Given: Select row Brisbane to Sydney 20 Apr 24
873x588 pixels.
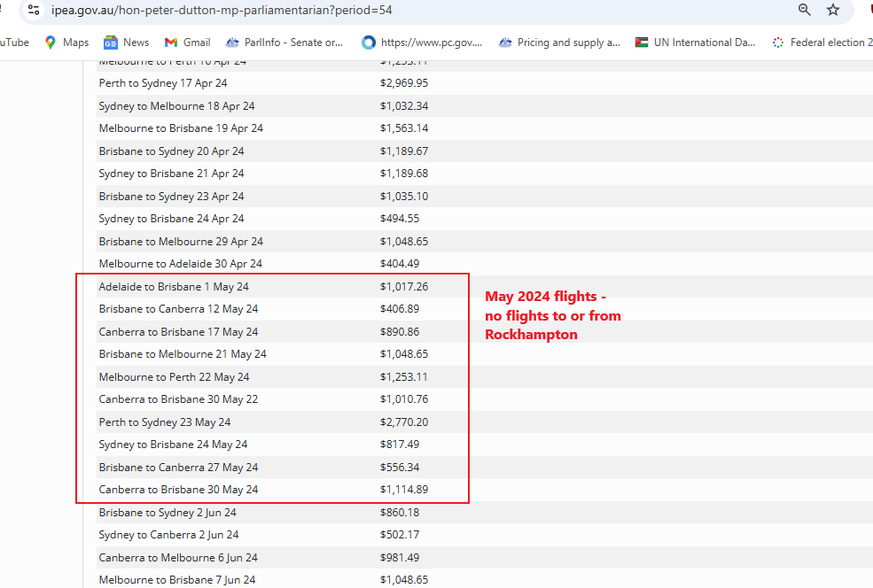Looking at the screenshot, I should pyautogui.click(x=485, y=151).
